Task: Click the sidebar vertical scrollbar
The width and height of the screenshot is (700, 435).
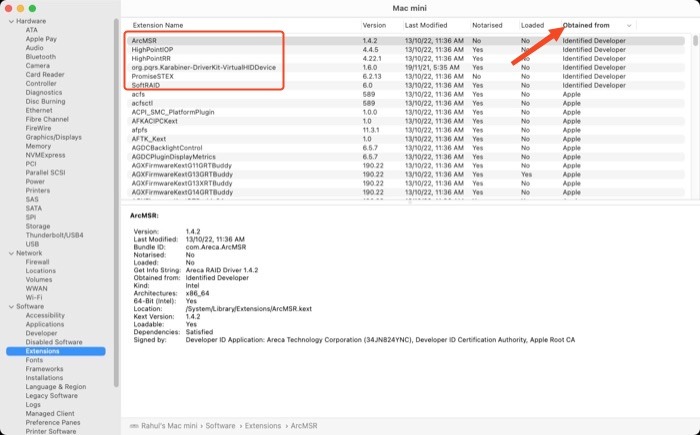Action: pos(116,203)
